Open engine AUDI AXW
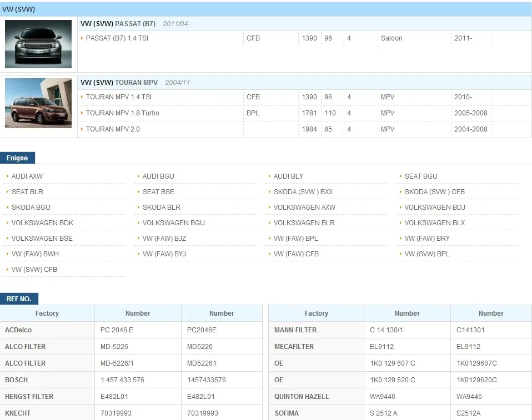The image size is (532, 420). coord(27,176)
